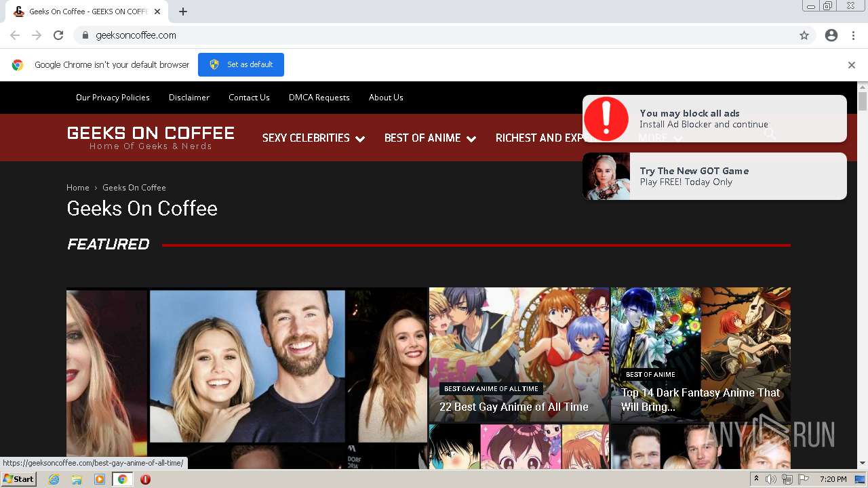Open Chrome's three-dot menu
This screenshot has width=868, height=488.
(853, 35)
